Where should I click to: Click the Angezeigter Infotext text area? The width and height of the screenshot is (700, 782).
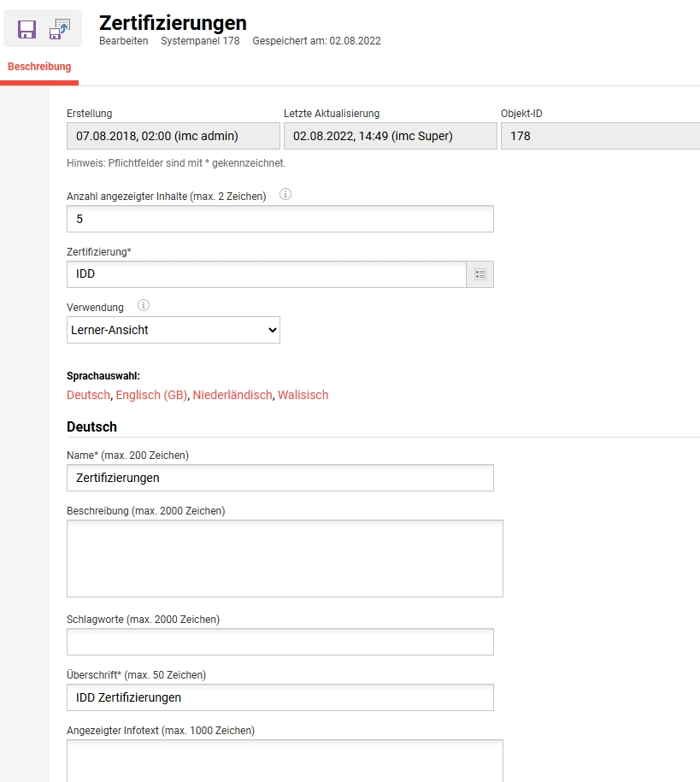point(285,761)
